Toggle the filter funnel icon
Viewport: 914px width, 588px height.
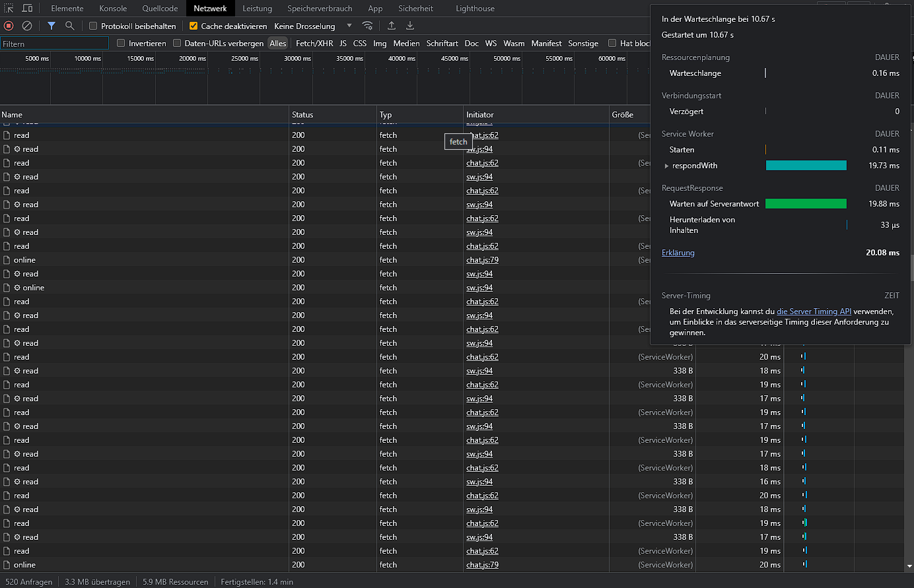point(52,26)
